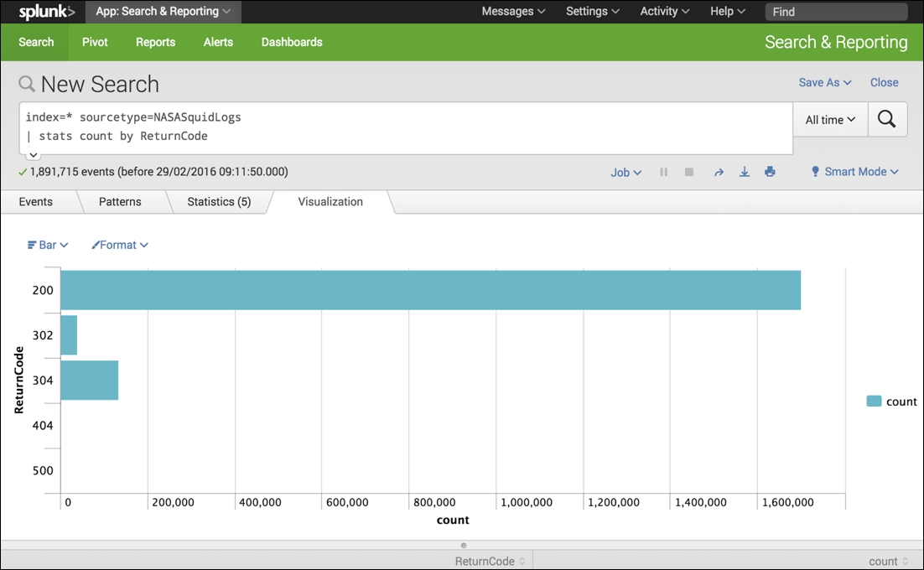Click the 304 return code bar
This screenshot has height=570, width=924.
(90, 380)
